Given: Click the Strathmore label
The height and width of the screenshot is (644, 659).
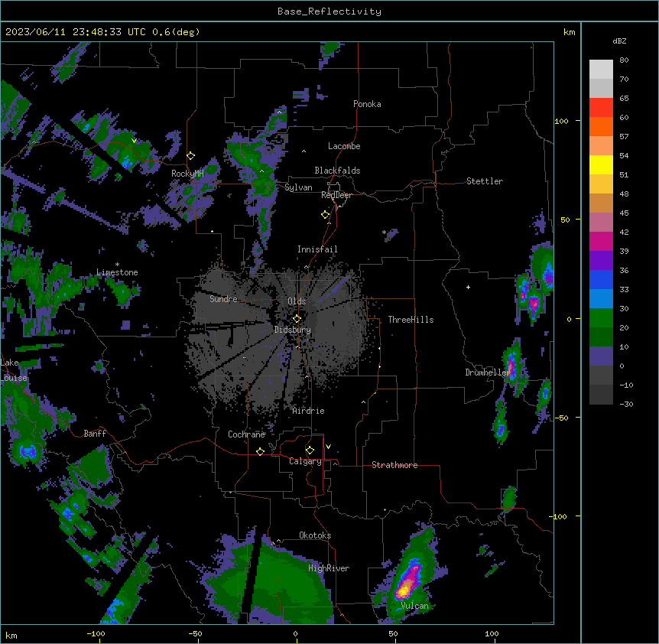Looking at the screenshot, I should [394, 465].
